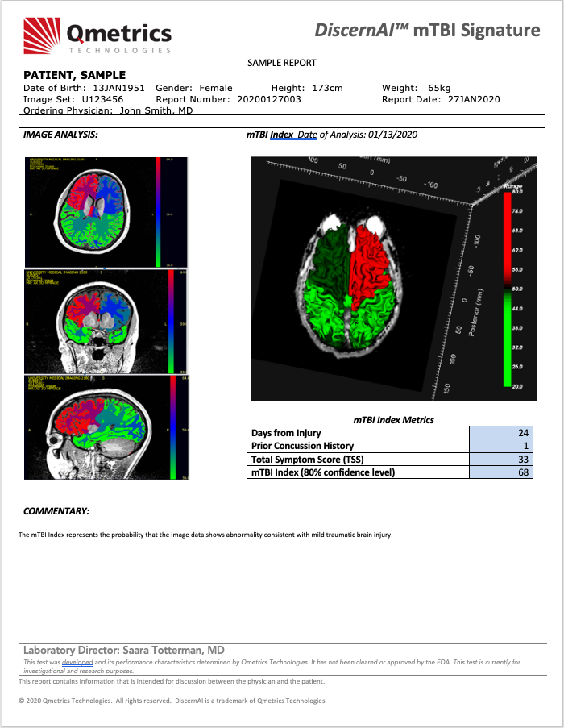This screenshot has height=728, width=564.
Task: Click the Posterior (mm) axis label
Action: click(x=475, y=313)
